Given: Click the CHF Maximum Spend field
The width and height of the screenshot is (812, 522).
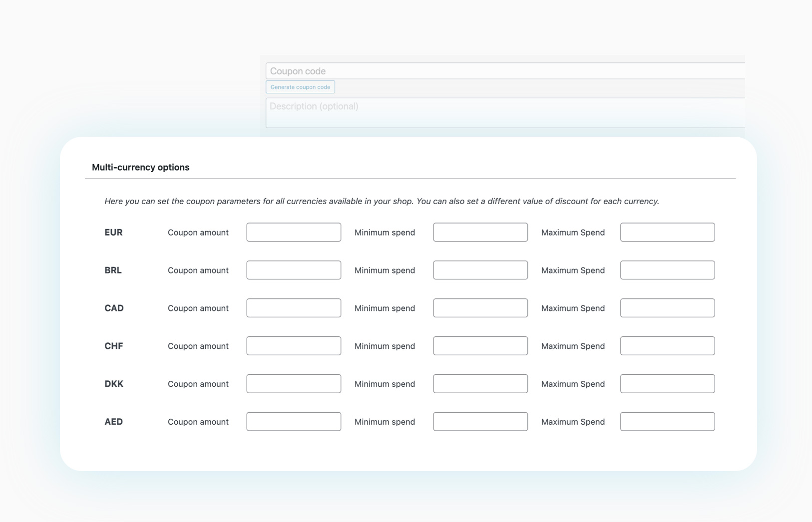Looking at the screenshot, I should 667,346.
